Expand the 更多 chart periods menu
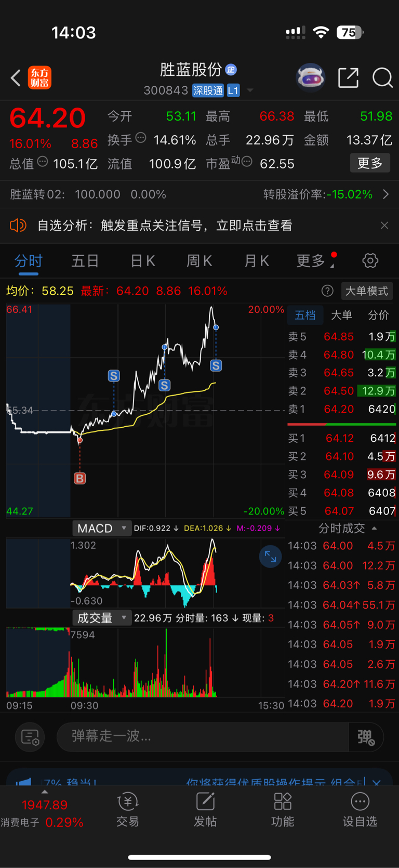Screen dimensions: 399x868 [315, 261]
